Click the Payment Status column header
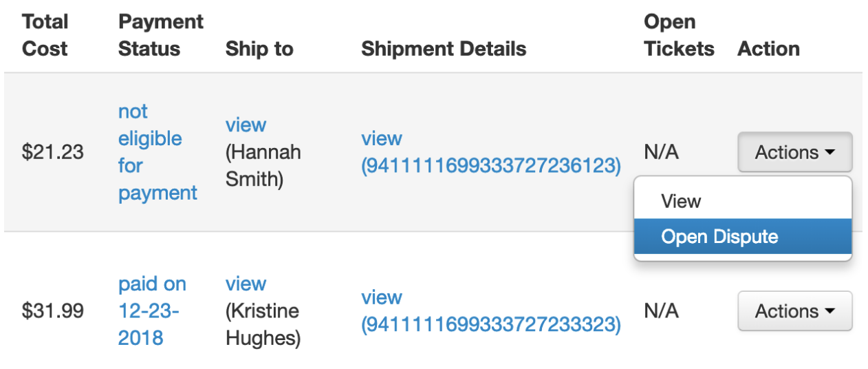 coord(160,36)
